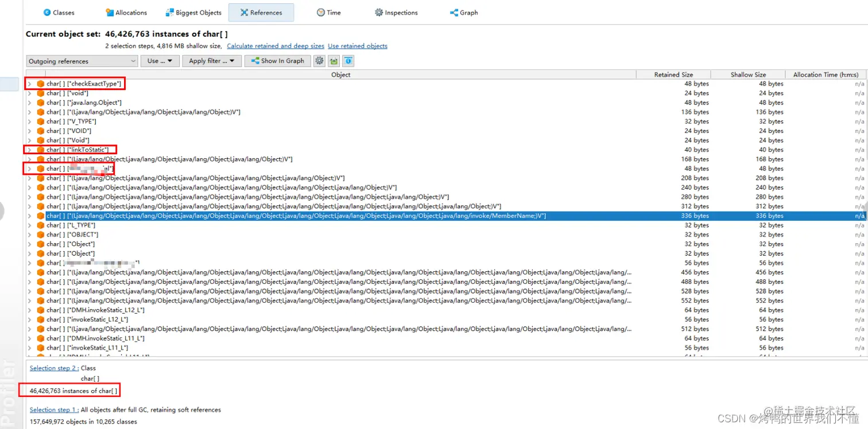
Task: Click the green export icon in toolbar
Action: click(334, 61)
